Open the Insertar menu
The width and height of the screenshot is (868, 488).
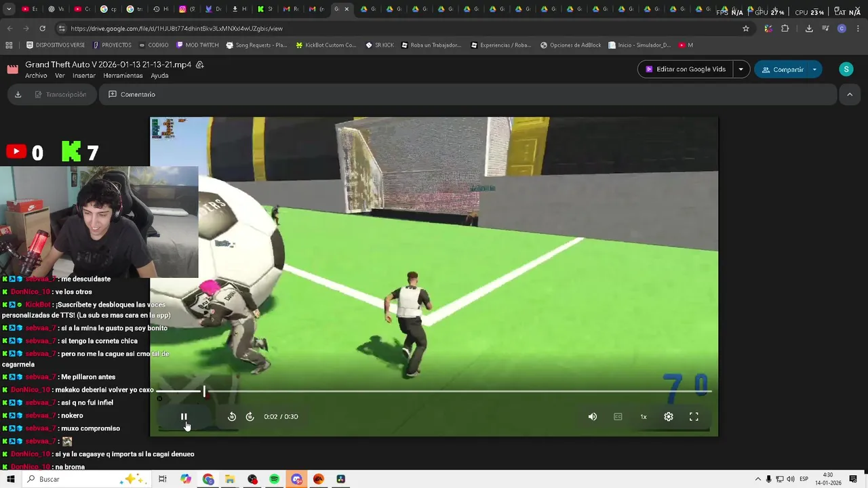pos(84,76)
